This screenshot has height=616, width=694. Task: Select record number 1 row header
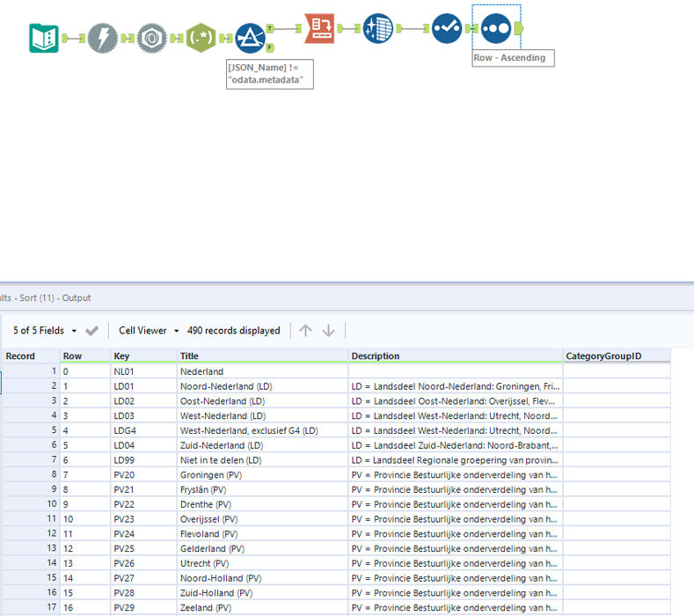(32, 371)
